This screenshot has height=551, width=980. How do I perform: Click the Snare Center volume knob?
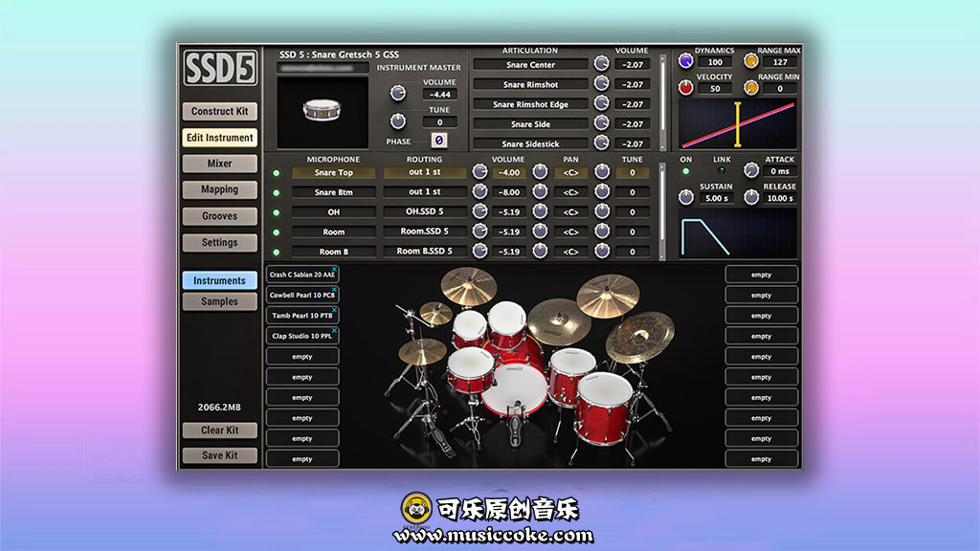point(601,63)
